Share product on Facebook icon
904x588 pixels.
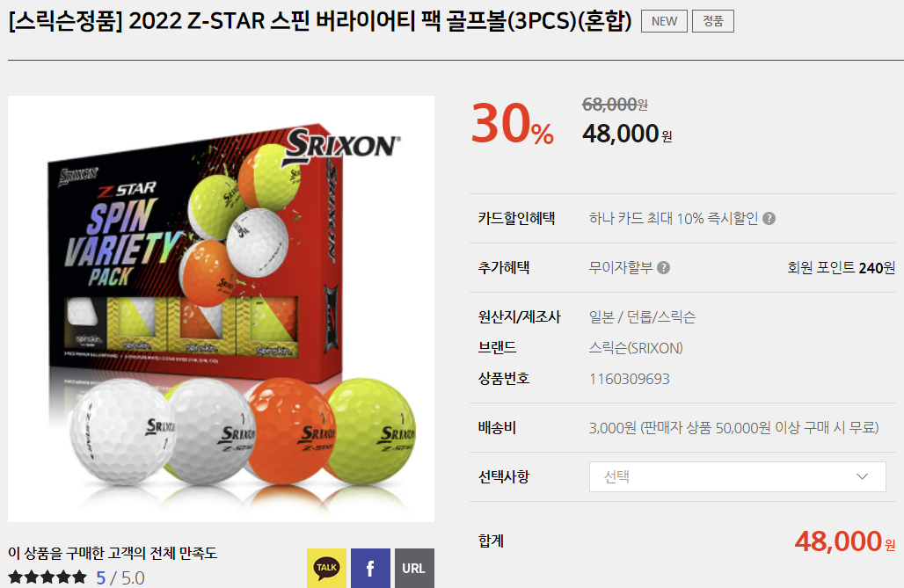pos(370,568)
